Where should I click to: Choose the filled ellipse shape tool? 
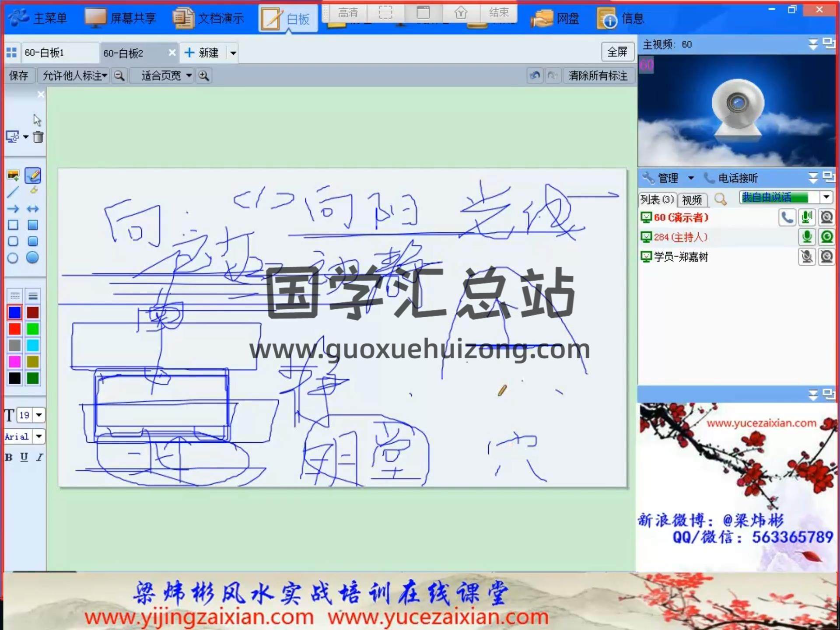click(x=32, y=258)
